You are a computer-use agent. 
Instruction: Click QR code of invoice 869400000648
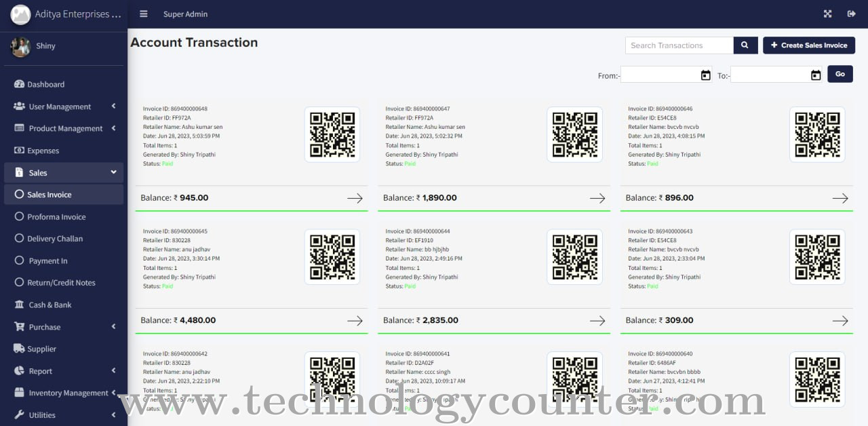(x=332, y=134)
